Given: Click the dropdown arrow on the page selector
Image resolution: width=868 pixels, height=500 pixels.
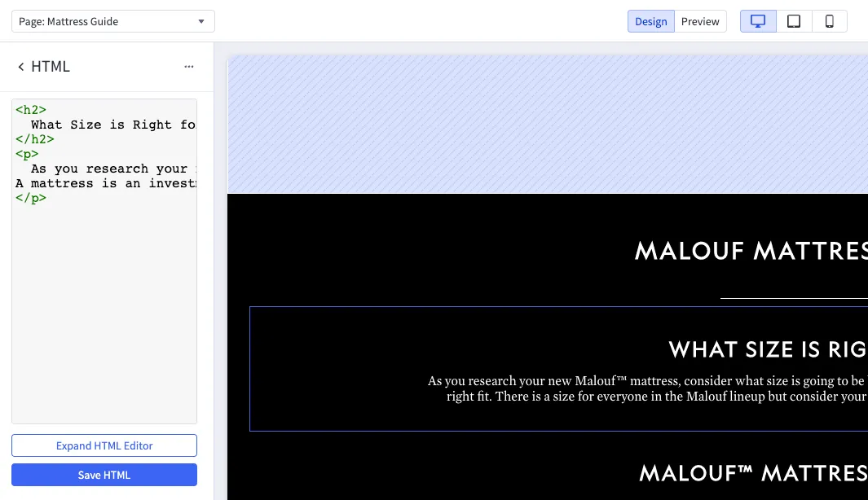Looking at the screenshot, I should [200, 20].
